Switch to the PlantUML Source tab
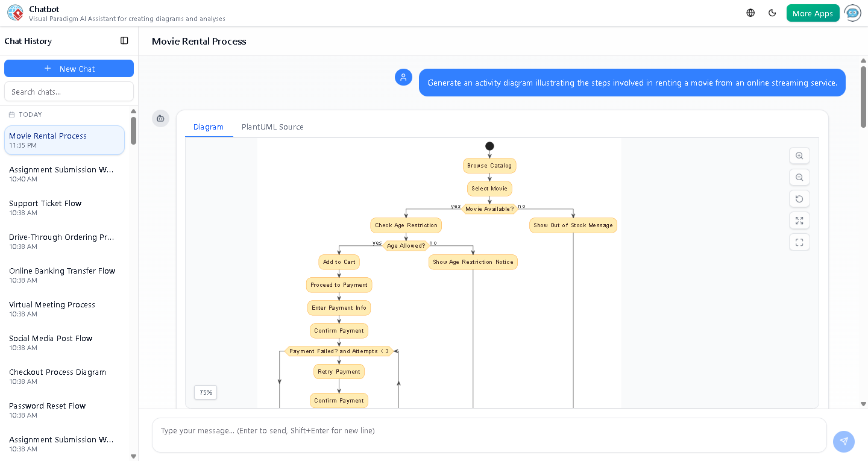This screenshot has height=461, width=868. 272,127
